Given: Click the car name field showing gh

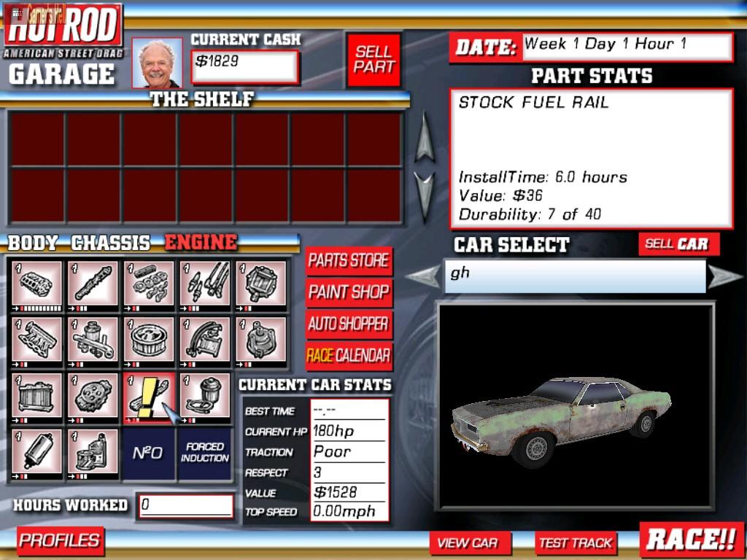Looking at the screenshot, I should 575,276.
